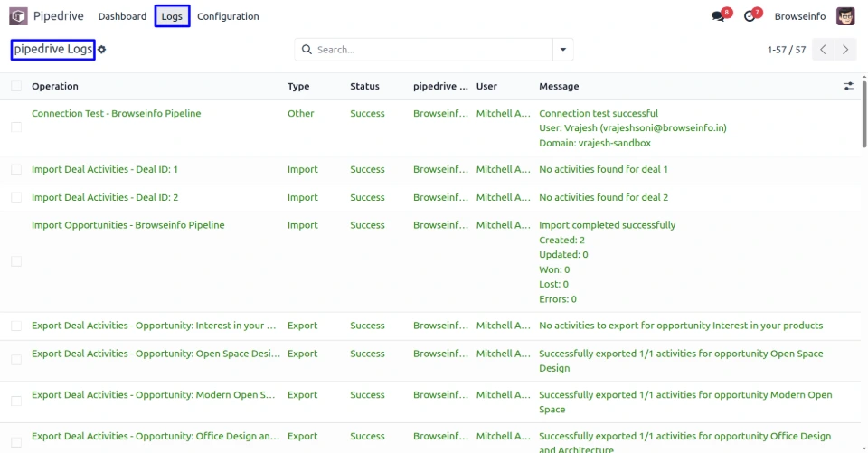Screen dimensions: 868x453
Task: Go to previous page arrow
Action: click(x=823, y=50)
